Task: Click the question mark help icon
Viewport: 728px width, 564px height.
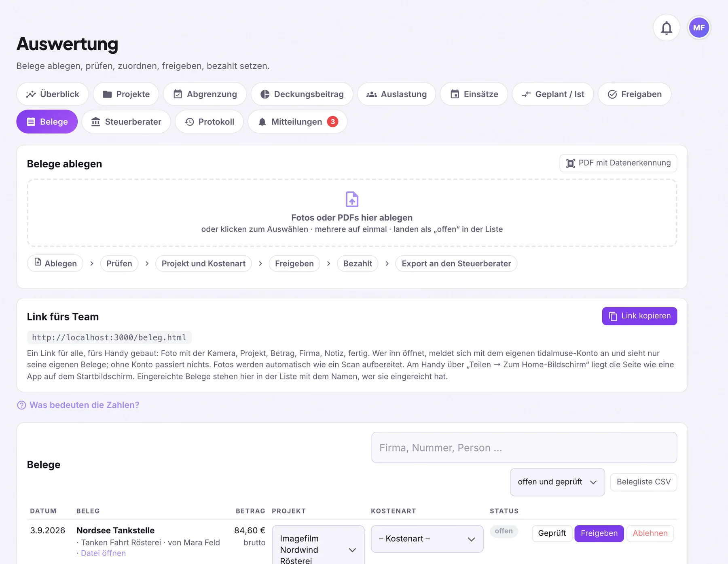Action: (21, 405)
